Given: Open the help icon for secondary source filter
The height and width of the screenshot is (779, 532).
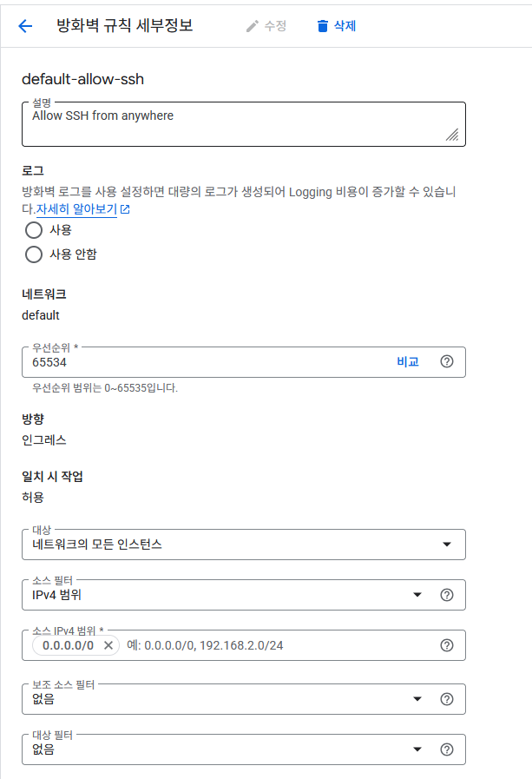Looking at the screenshot, I should [447, 699].
